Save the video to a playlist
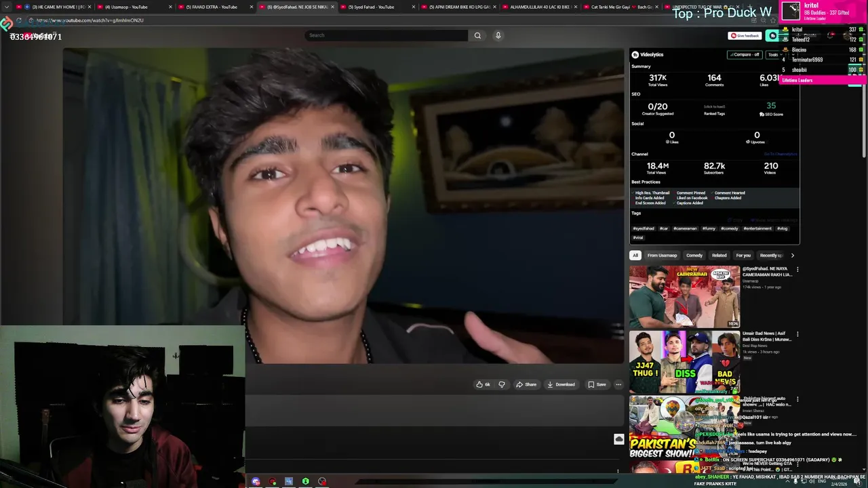Screen dimensions: 868x488 597,384
